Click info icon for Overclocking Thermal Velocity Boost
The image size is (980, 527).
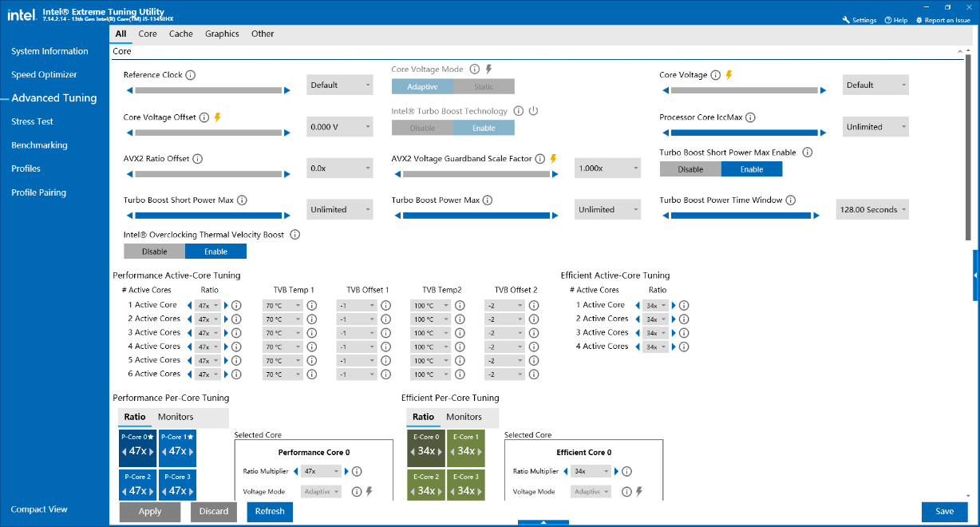tap(294, 235)
